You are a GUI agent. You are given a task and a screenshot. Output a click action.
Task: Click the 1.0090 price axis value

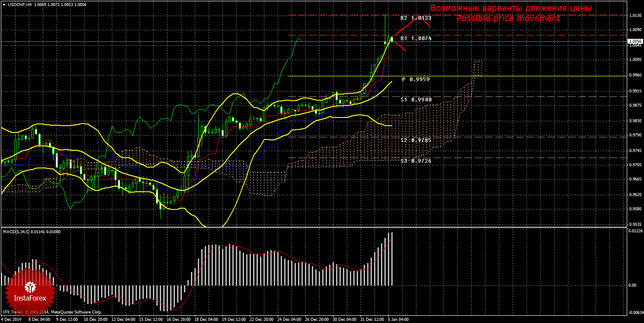tap(634, 30)
